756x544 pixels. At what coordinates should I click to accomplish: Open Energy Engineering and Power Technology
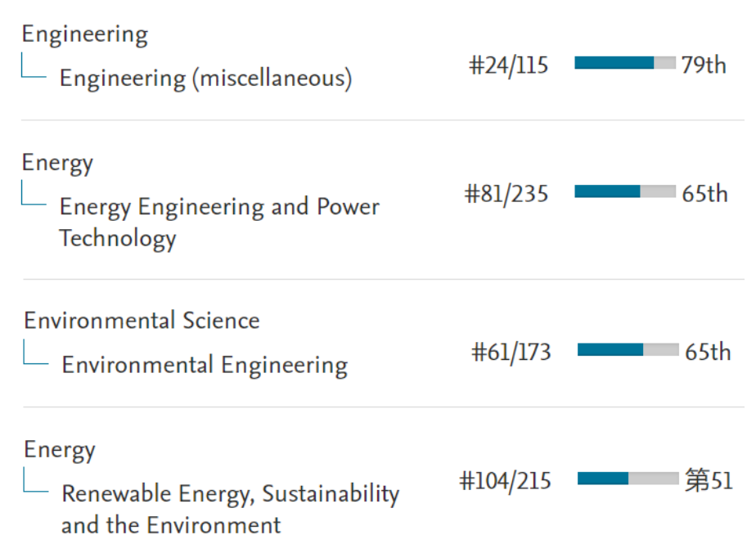point(218,222)
